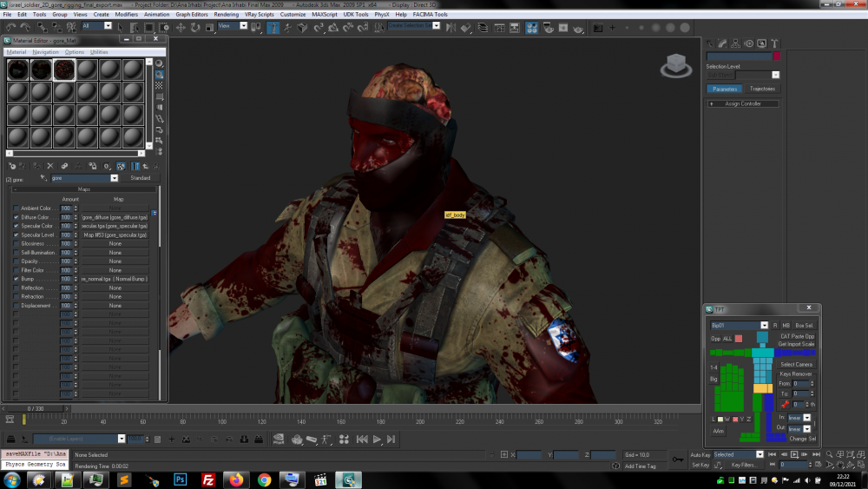Image resolution: width=868 pixels, height=489 pixels.
Task: Enable the Opacity map checkbox
Action: coord(16,261)
